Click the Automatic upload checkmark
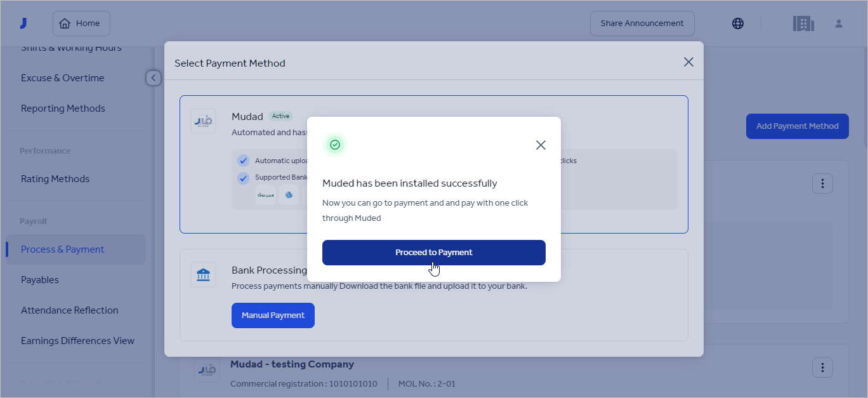The image size is (868, 398). point(243,160)
